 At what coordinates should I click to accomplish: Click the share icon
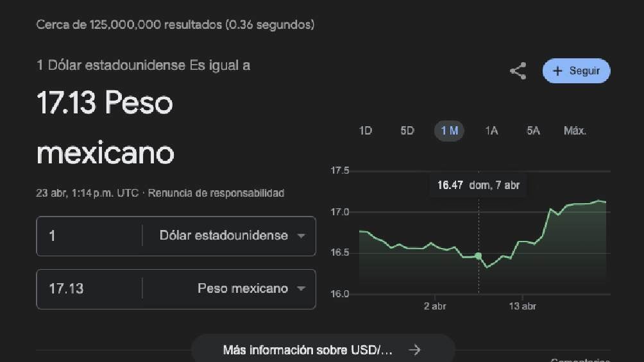coord(518,71)
